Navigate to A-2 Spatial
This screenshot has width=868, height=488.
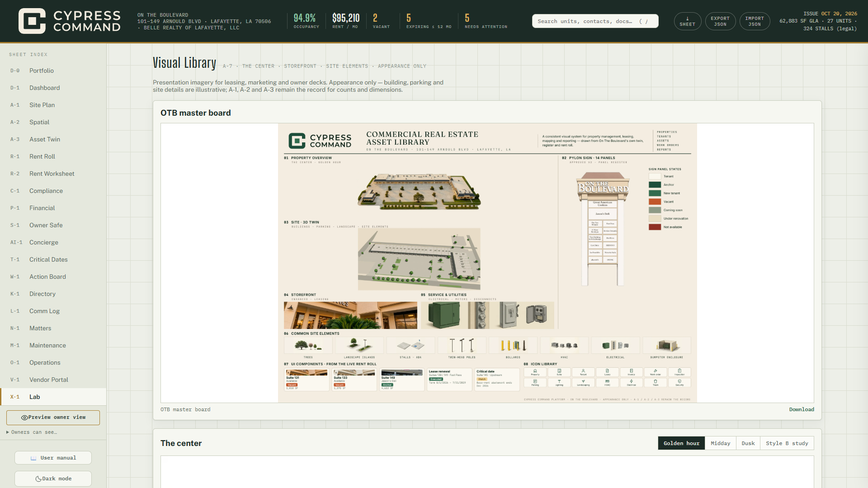pos(53,122)
